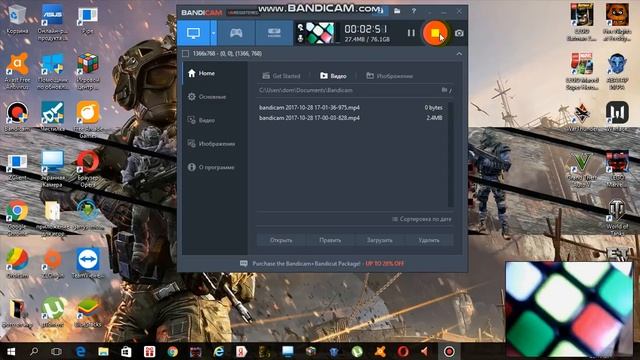The width and height of the screenshot is (640, 360).
Task: Open World of Tanks desktop icon
Action: click(617, 218)
